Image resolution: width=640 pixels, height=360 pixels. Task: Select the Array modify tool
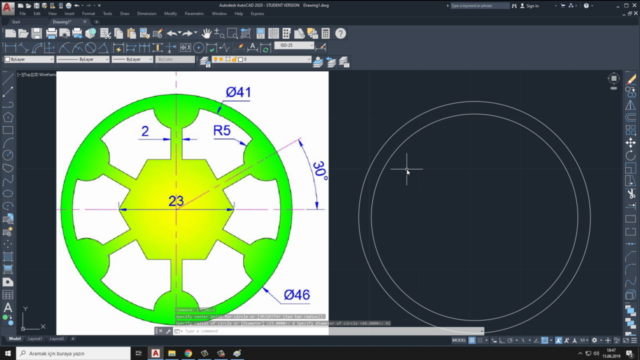(631, 130)
